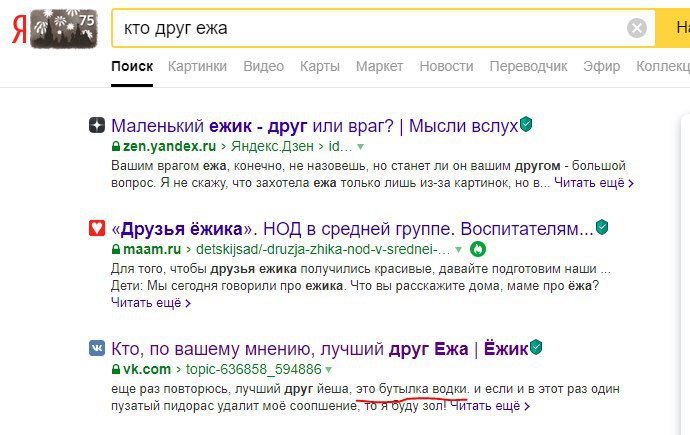Open the Yandex logo homepage link
Screen dimensions: 690x435
click(x=19, y=29)
